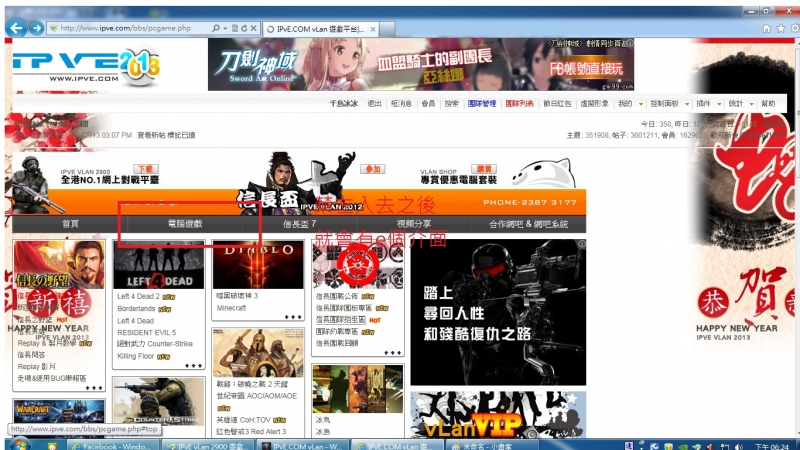The width and height of the screenshot is (800, 450).
Task: Select 電腦遊戲 navigation tab
Action: click(185, 223)
